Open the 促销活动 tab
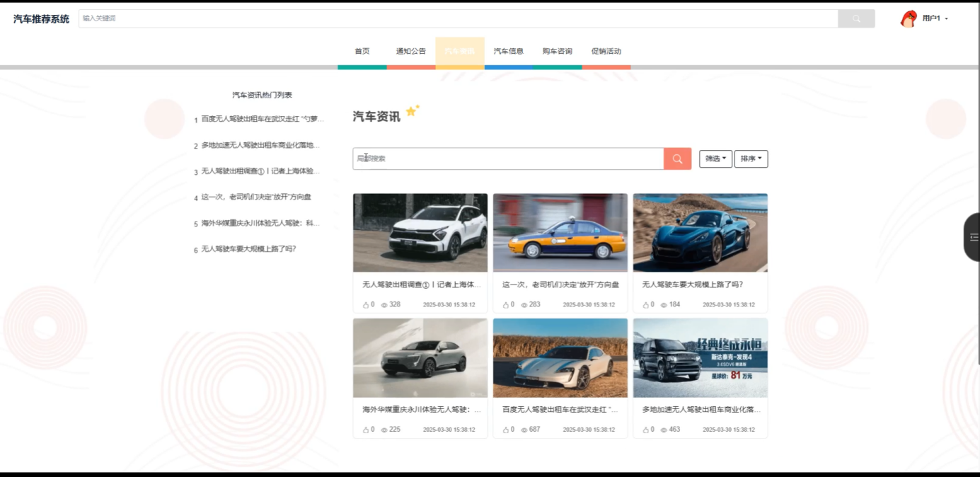The height and width of the screenshot is (477, 980). [606, 51]
